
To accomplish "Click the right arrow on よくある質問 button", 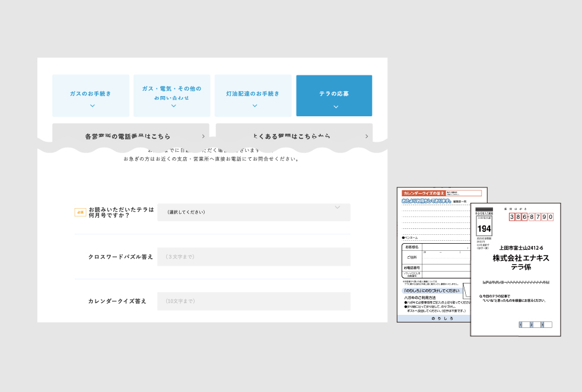I will tap(367, 136).
